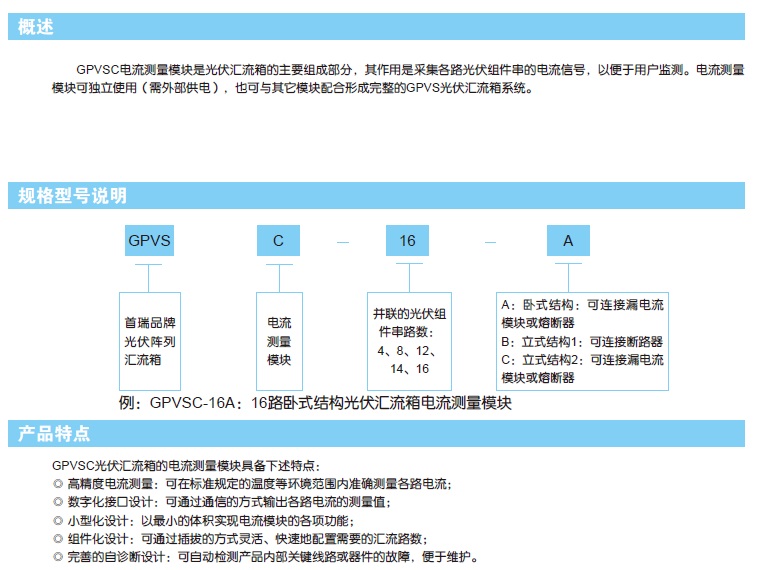
Task: Select the blue A code box
Action: (x=568, y=240)
